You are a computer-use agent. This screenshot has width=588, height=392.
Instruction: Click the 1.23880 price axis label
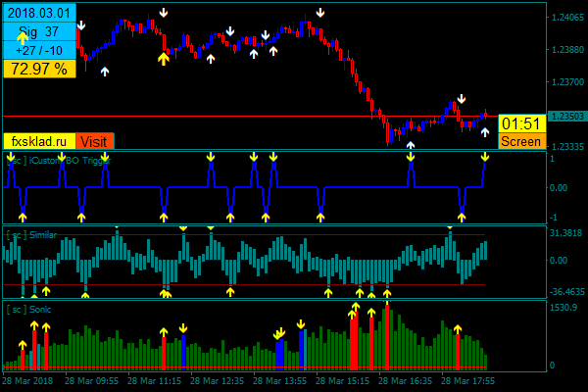point(568,50)
